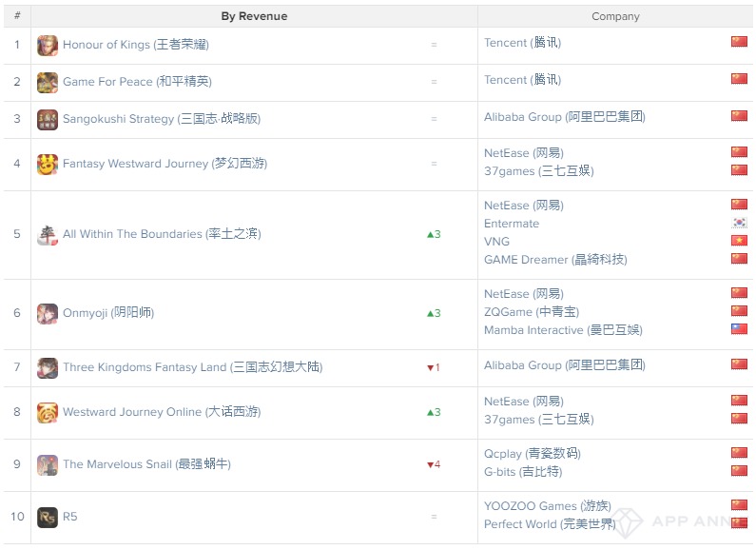Screen dimensions: 756x550
Task: Click the Company column header
Action: pos(615,16)
